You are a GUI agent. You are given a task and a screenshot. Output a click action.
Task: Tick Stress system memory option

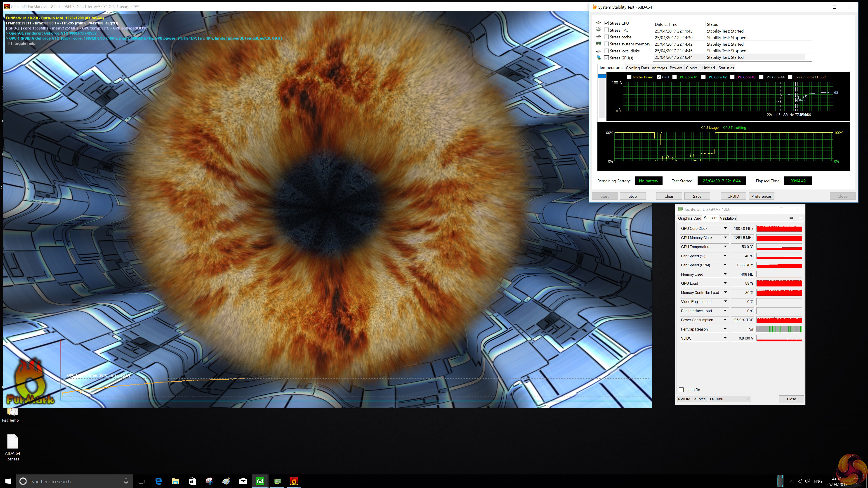tap(606, 44)
